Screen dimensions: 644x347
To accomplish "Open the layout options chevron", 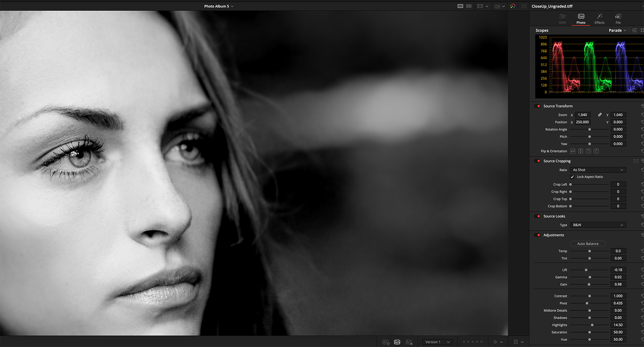I will (503, 6).
